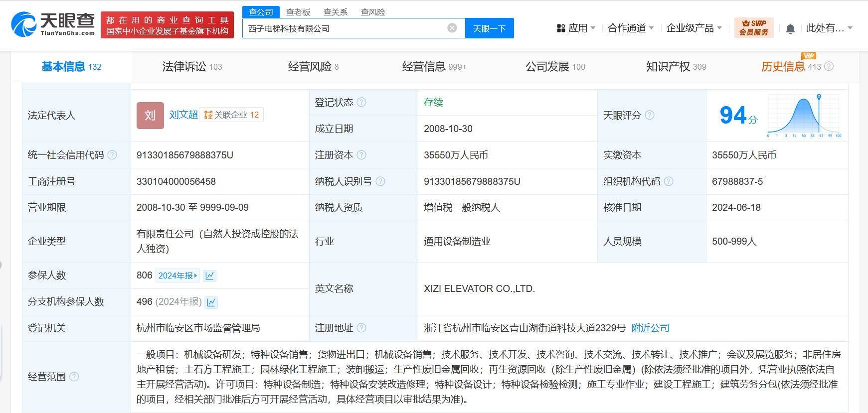868x413 pixels.
Task: Show help for 组织机构代码
Action: (x=669, y=181)
